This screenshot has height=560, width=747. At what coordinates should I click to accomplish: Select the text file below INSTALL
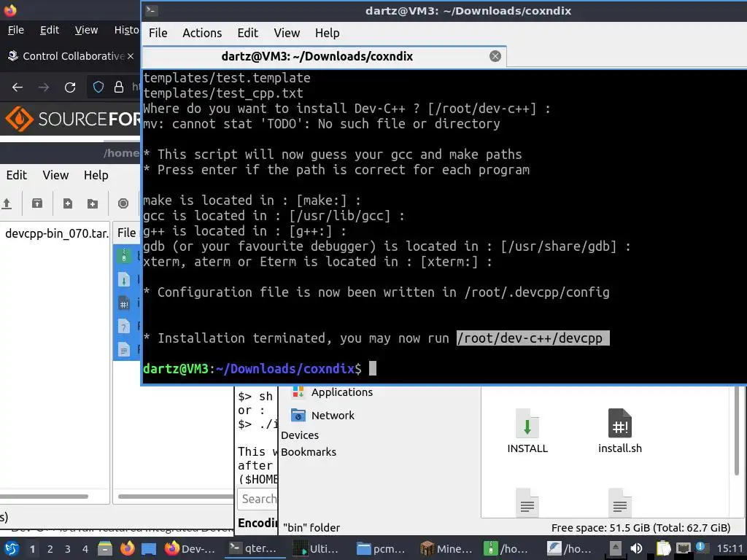point(527,502)
